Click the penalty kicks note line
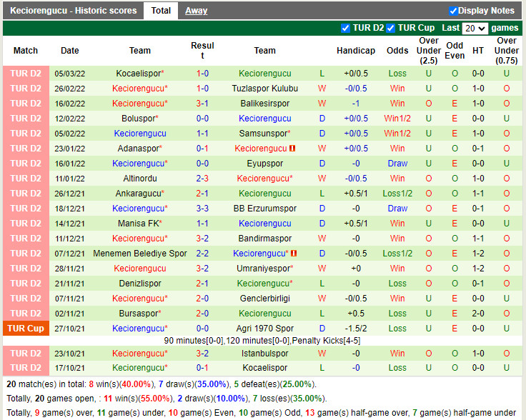 [262, 341]
